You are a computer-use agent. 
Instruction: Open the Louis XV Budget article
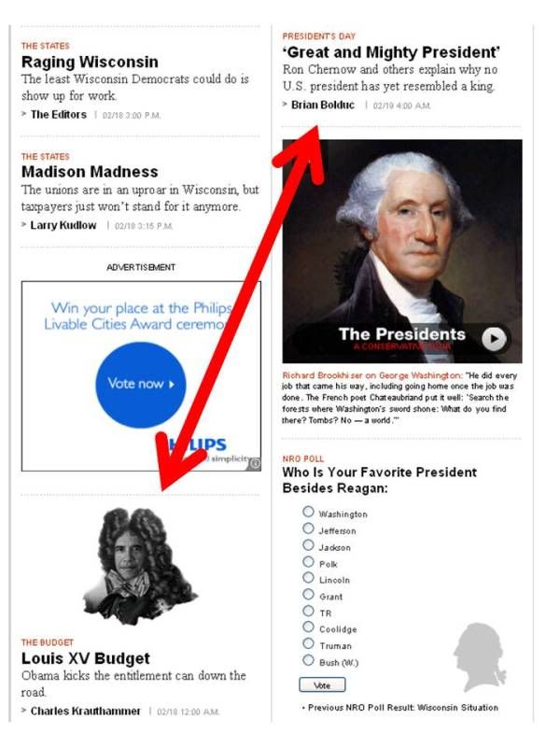pyautogui.click(x=86, y=658)
